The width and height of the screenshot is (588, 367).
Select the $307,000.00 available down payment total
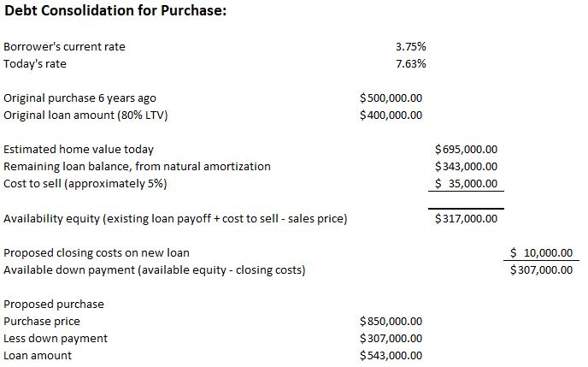pyautogui.click(x=541, y=270)
